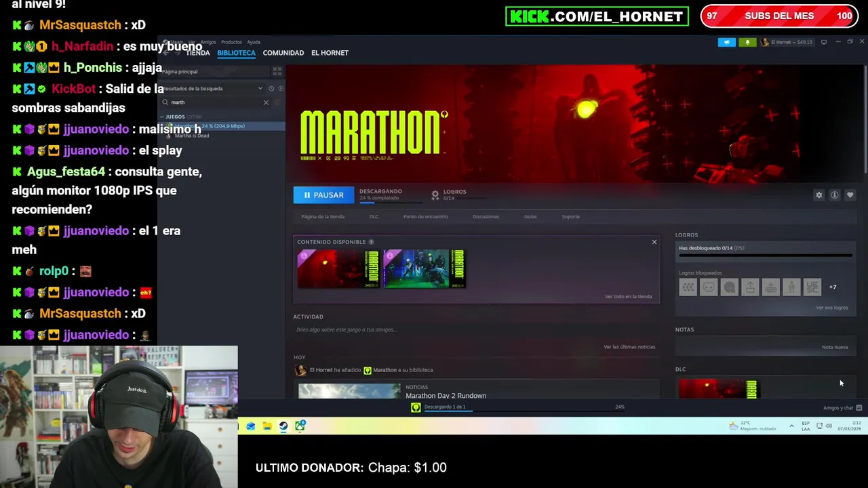This screenshot has width=868, height=488.
Task: Click achievements progress bar 0/14
Action: [x=765, y=256]
